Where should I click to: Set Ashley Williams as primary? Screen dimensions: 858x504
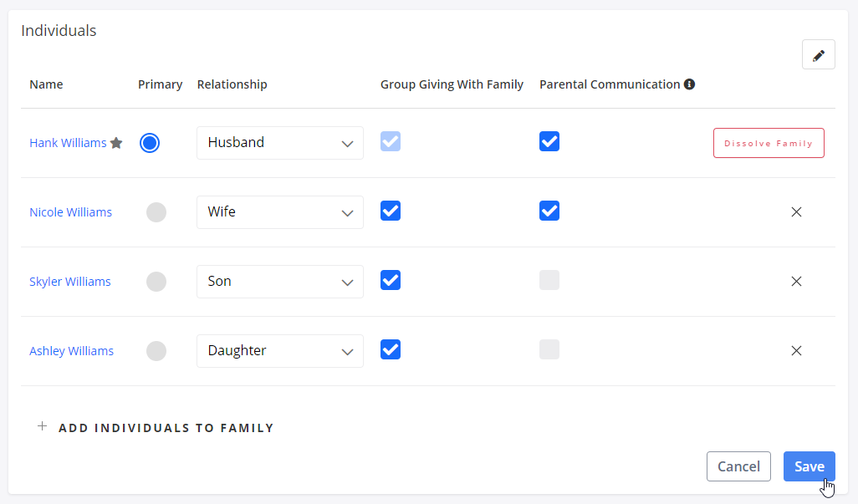156,351
